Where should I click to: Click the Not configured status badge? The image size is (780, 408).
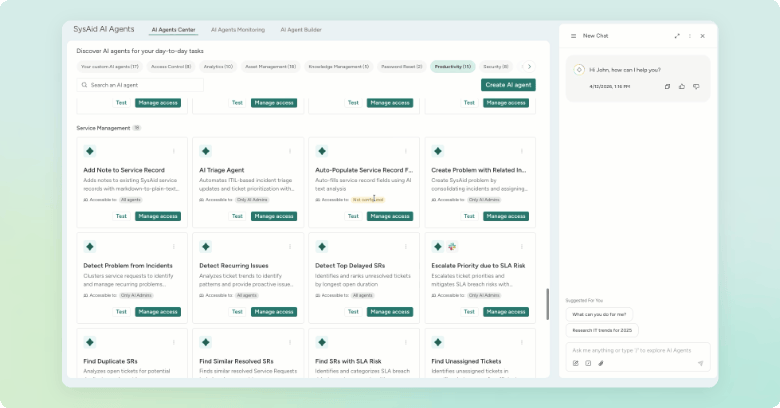[x=368, y=200]
